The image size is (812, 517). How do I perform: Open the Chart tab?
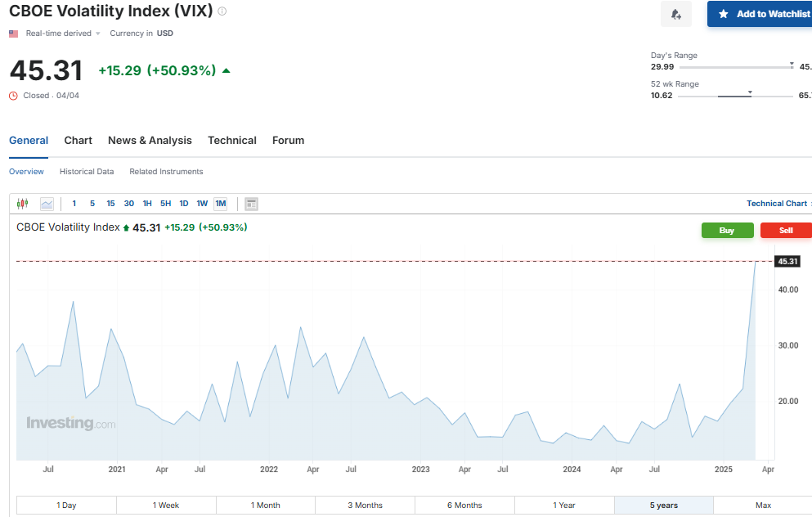tap(79, 141)
